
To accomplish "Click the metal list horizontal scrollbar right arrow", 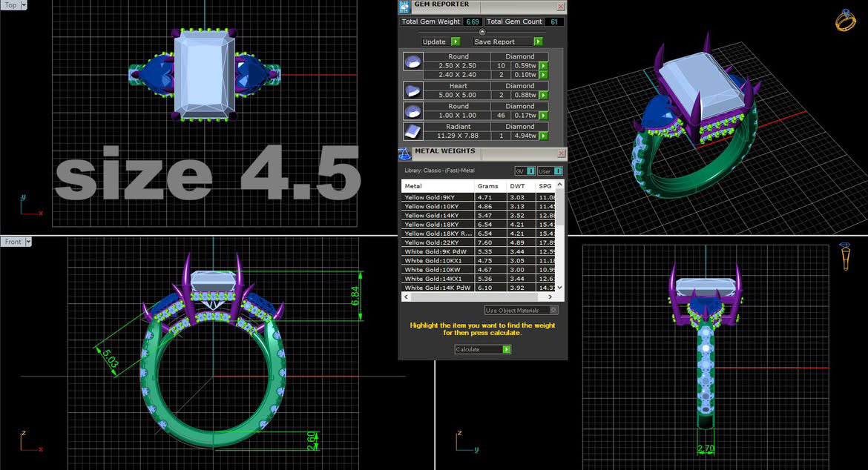I will pos(550,297).
